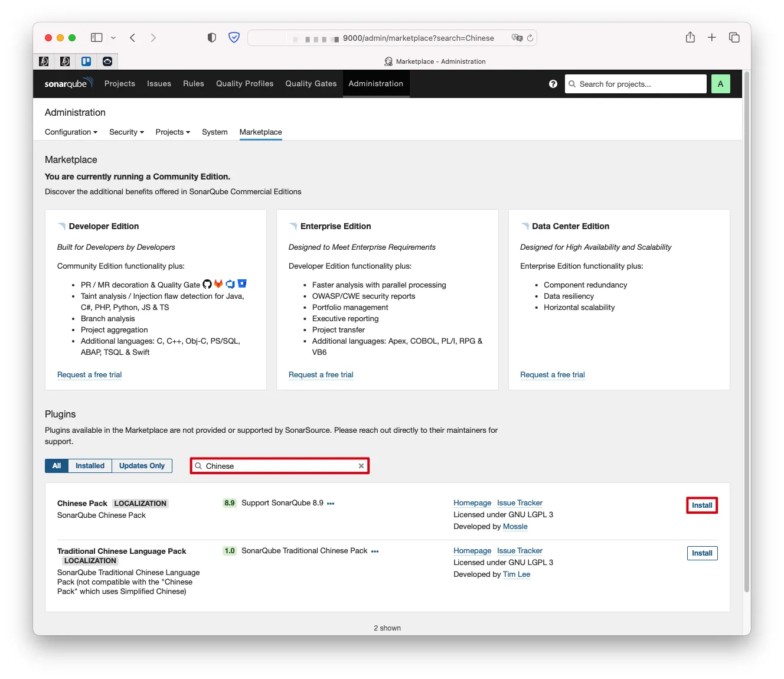Click the Safari address bar
784x679 pixels.
(393, 38)
